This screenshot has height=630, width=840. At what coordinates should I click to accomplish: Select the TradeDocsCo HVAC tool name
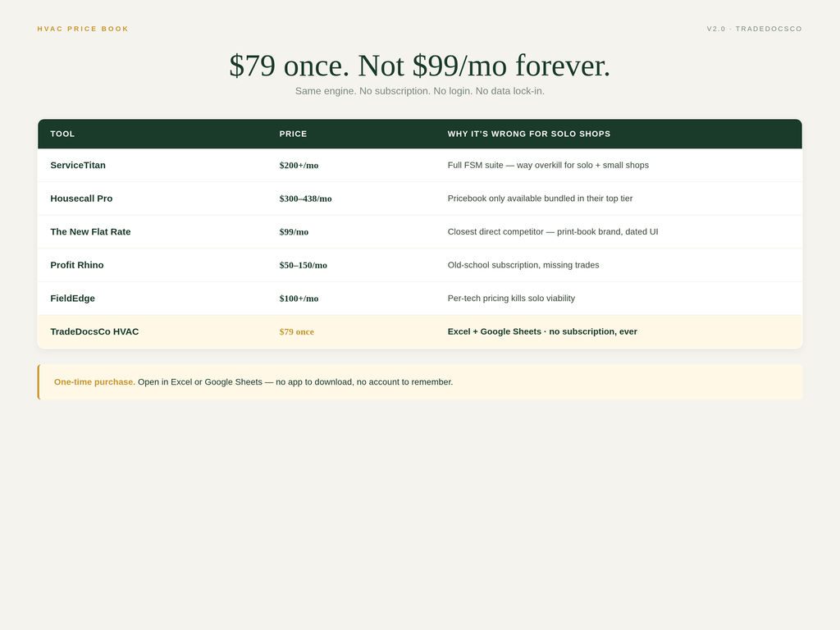tap(94, 331)
